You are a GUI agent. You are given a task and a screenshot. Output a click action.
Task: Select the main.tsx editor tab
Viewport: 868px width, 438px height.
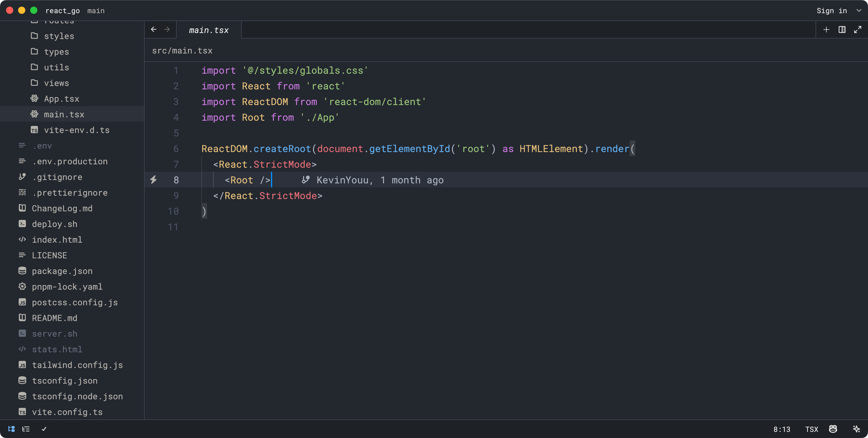click(x=209, y=30)
